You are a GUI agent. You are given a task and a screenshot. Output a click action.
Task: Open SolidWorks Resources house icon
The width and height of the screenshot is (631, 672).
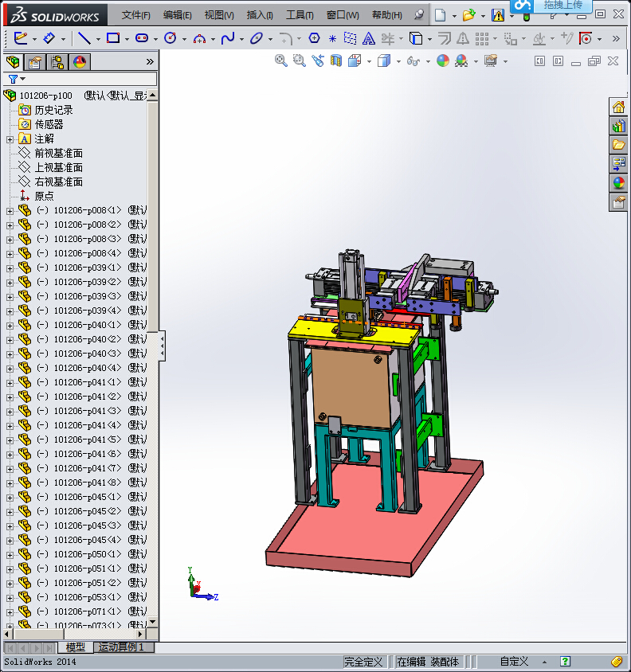pyautogui.click(x=618, y=107)
